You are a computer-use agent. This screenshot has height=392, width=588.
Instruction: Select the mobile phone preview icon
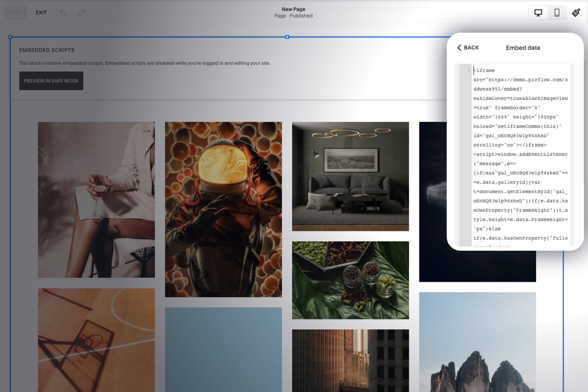coord(557,12)
